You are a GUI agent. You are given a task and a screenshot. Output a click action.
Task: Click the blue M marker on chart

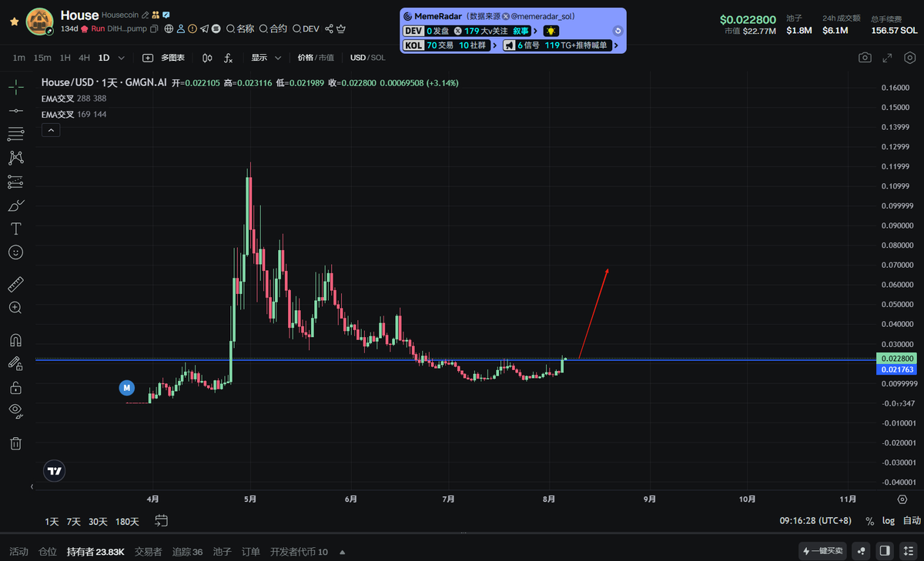pos(126,388)
